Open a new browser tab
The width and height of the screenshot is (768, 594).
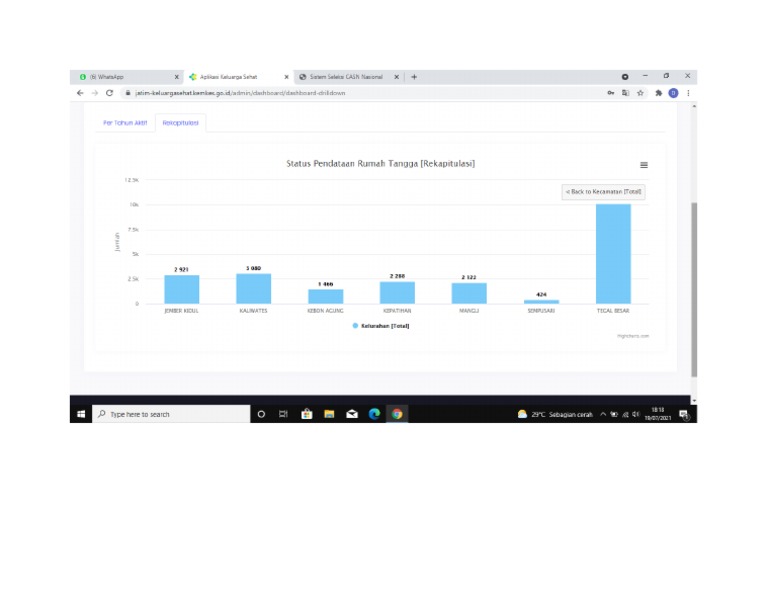point(414,77)
